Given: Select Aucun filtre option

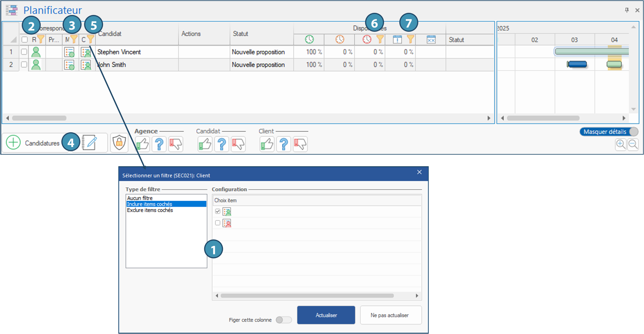Looking at the screenshot, I should coord(140,198).
